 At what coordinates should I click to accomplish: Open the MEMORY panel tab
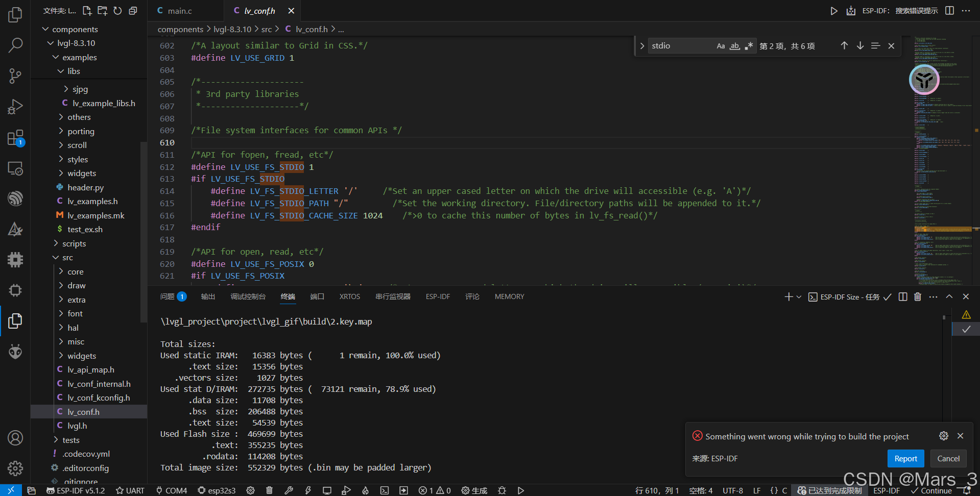click(x=509, y=296)
